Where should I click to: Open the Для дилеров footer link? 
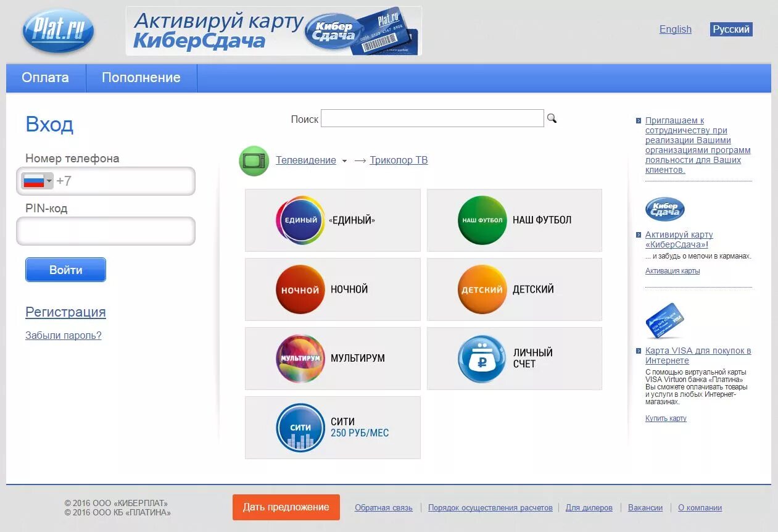[589, 508]
